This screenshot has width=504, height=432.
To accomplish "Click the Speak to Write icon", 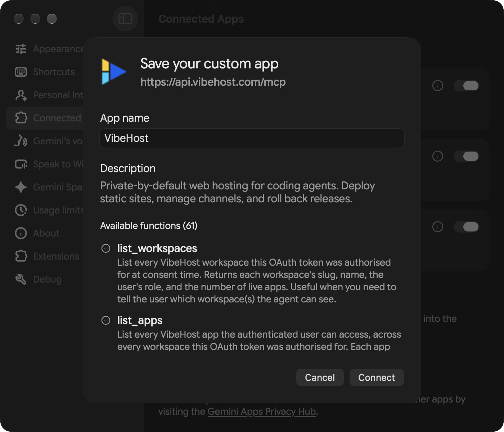I will 21,164.
